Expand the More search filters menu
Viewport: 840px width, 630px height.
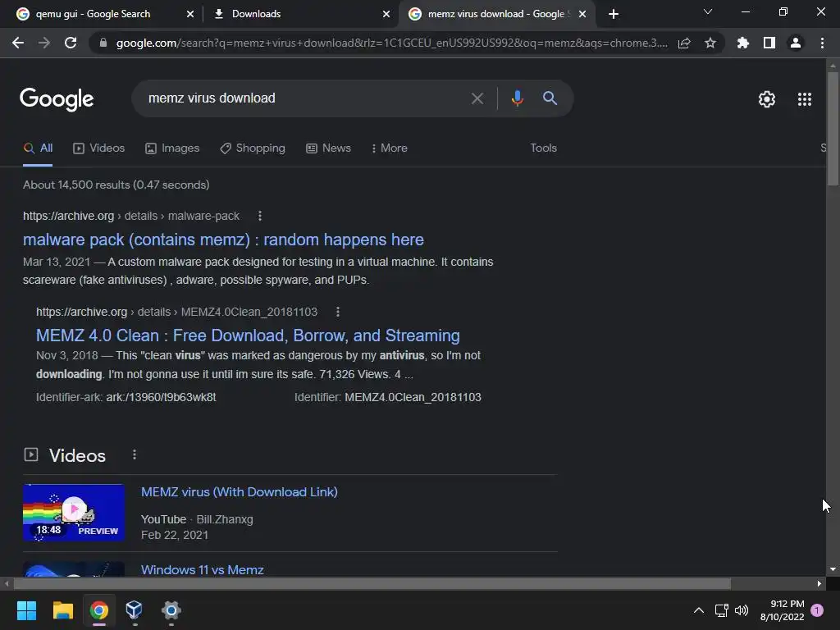click(x=390, y=148)
